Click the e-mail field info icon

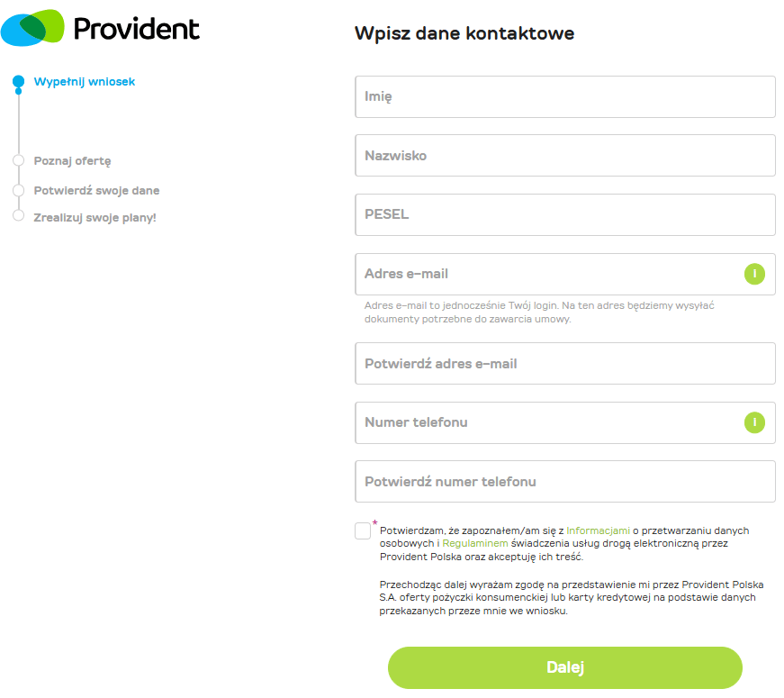[x=754, y=274]
